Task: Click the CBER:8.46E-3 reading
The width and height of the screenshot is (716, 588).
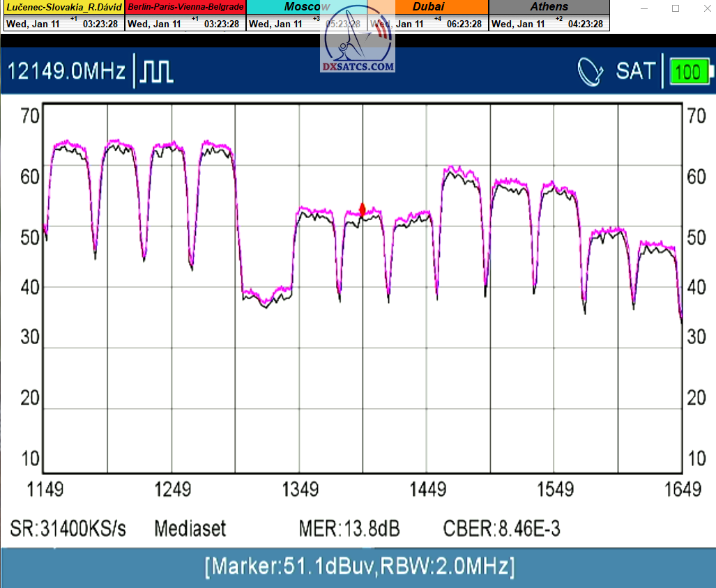Action: pyautogui.click(x=501, y=529)
